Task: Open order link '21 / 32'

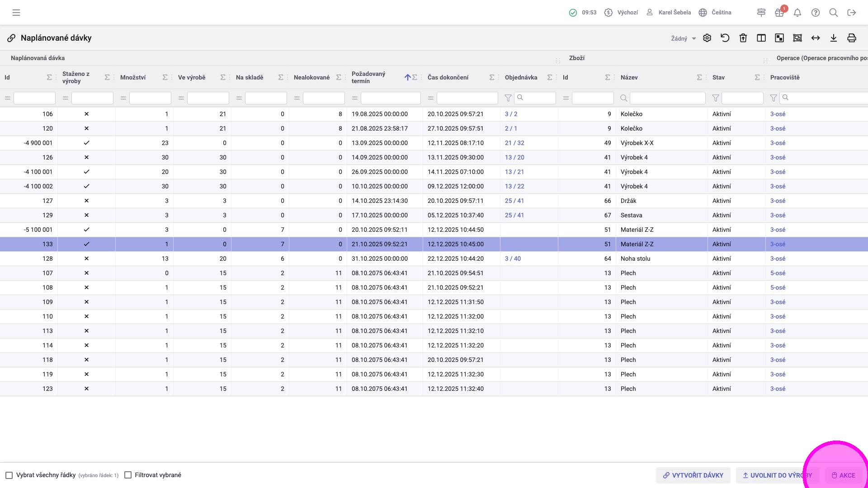Action: coord(514,143)
